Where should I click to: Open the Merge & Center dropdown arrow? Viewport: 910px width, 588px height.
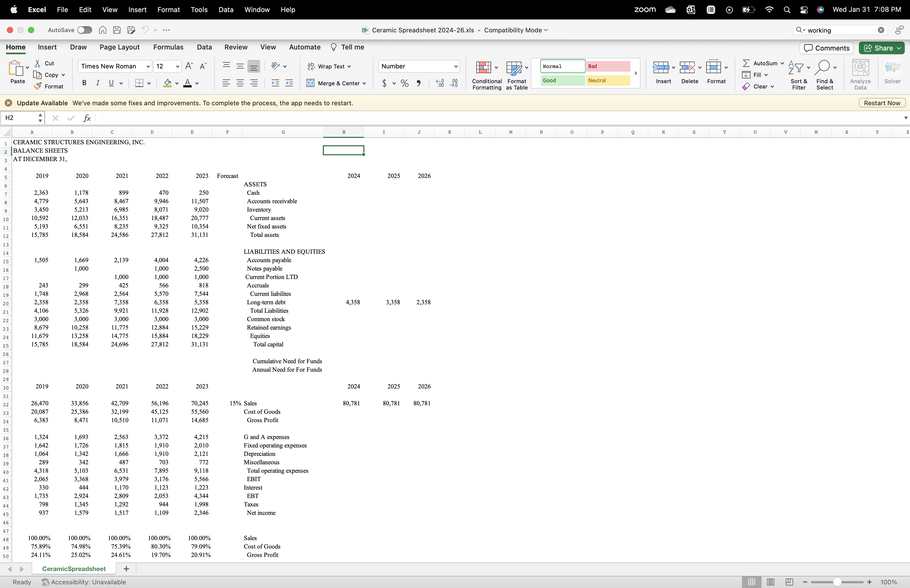(364, 83)
